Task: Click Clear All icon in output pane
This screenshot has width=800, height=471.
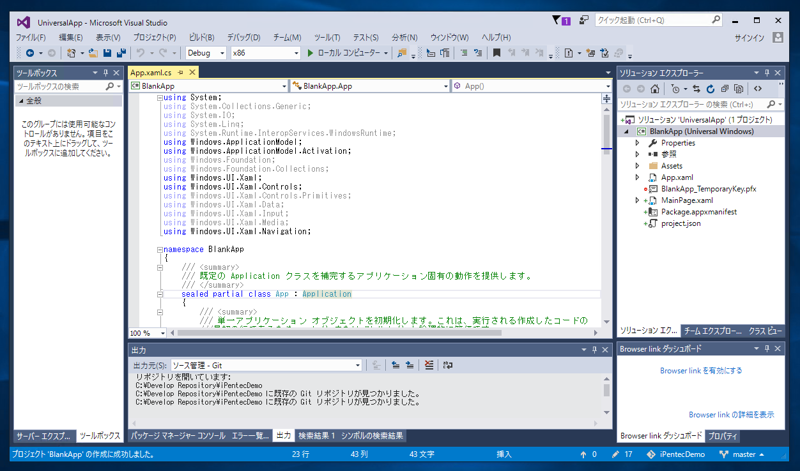Action: 429,365
